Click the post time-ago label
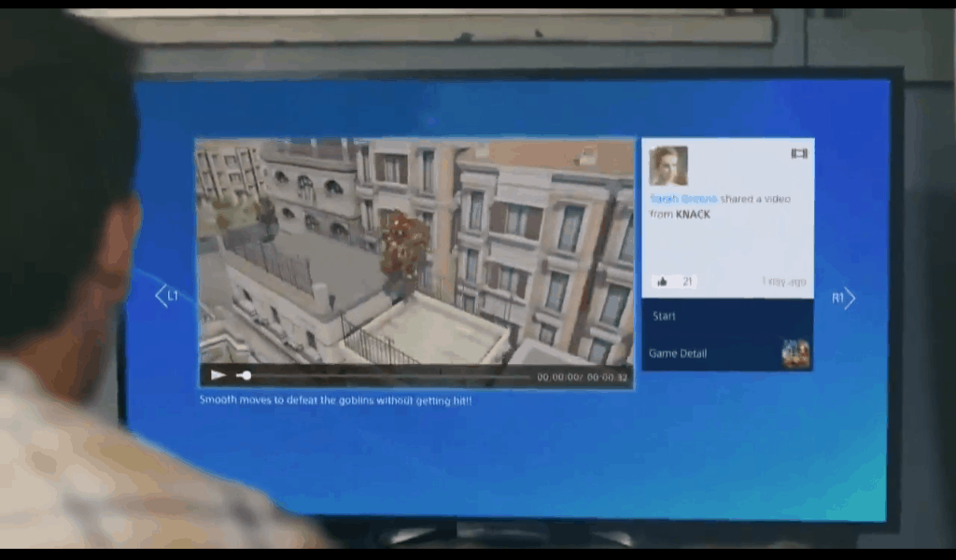956x560 pixels. 783,282
